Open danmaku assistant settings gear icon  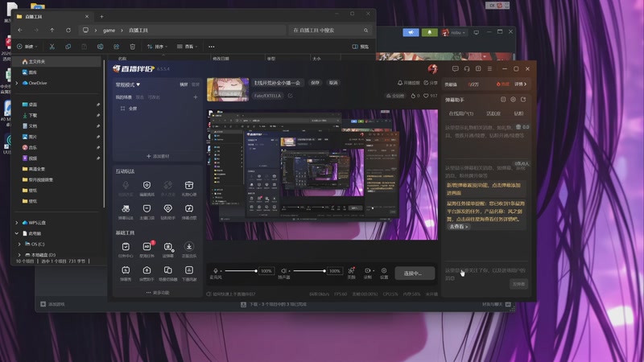513,99
